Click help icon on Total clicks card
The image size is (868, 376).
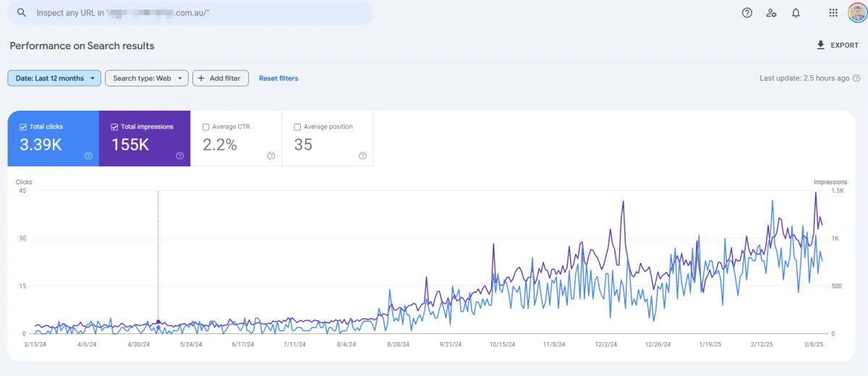coord(88,155)
